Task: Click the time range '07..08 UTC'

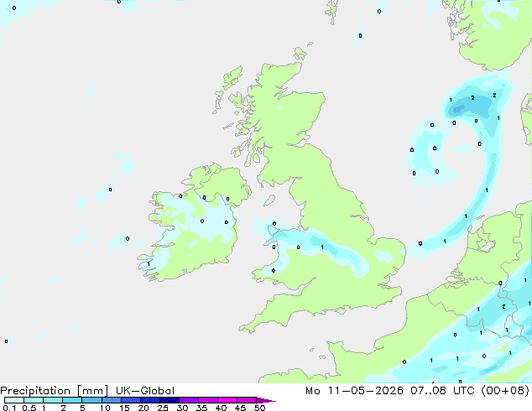Action: coord(441,391)
